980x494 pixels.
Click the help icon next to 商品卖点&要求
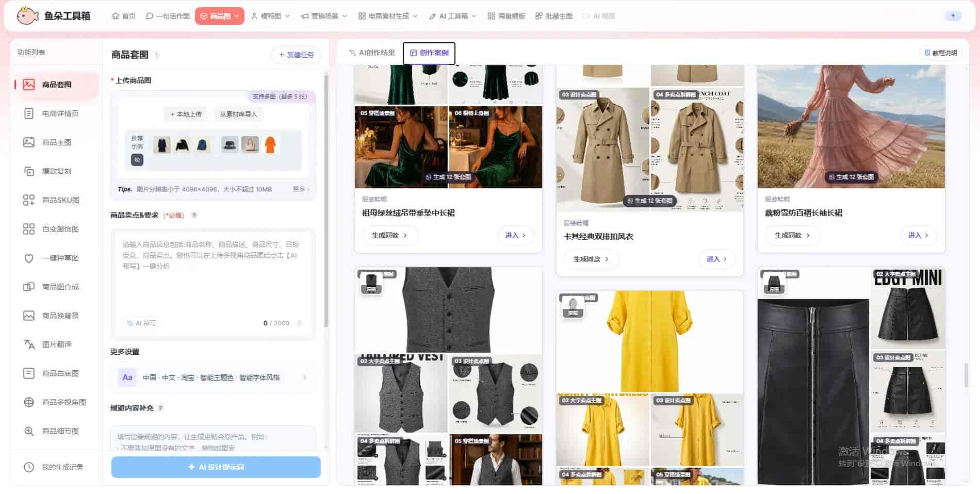194,216
